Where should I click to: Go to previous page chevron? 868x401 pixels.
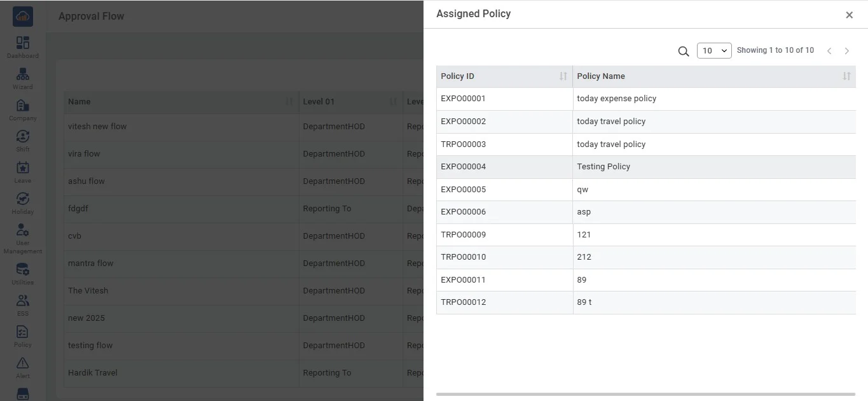829,51
